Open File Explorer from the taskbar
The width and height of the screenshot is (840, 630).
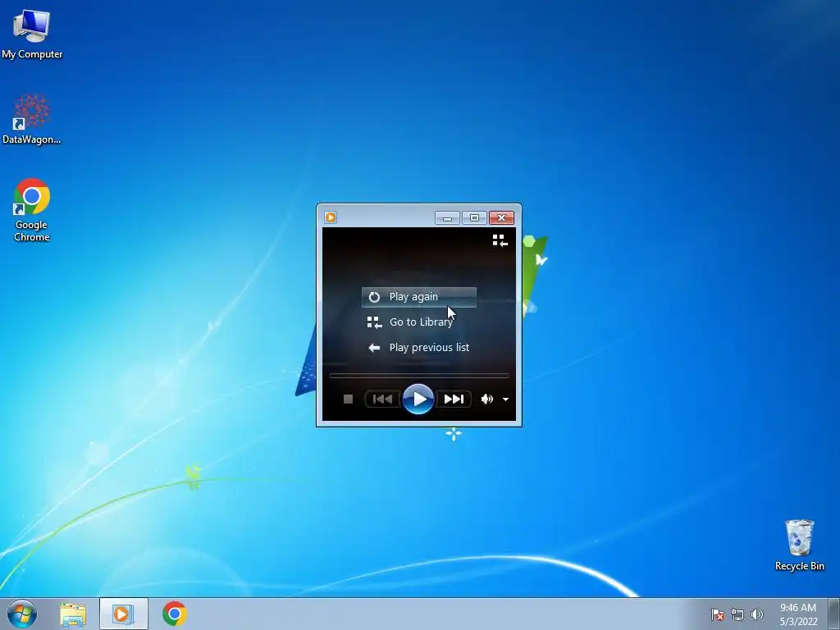click(73, 614)
